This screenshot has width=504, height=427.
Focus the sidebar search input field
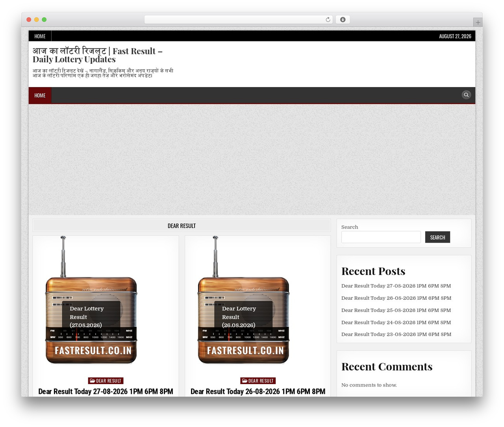pos(381,237)
